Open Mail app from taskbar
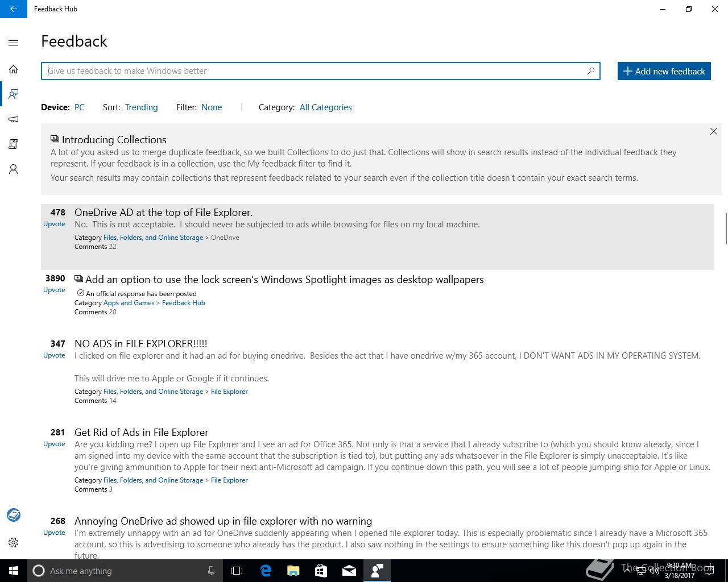The image size is (728, 582). pyautogui.click(x=349, y=571)
